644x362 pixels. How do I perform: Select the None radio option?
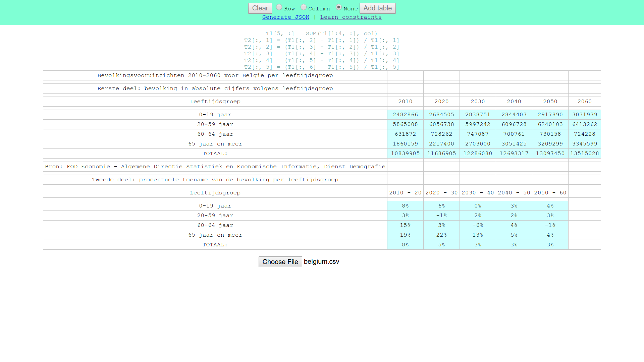[x=339, y=7]
